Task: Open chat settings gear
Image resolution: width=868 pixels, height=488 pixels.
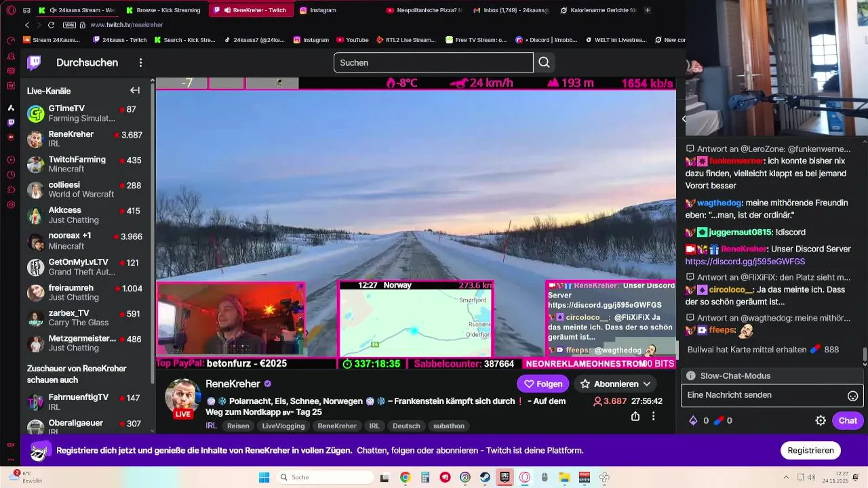Action: coord(821,420)
